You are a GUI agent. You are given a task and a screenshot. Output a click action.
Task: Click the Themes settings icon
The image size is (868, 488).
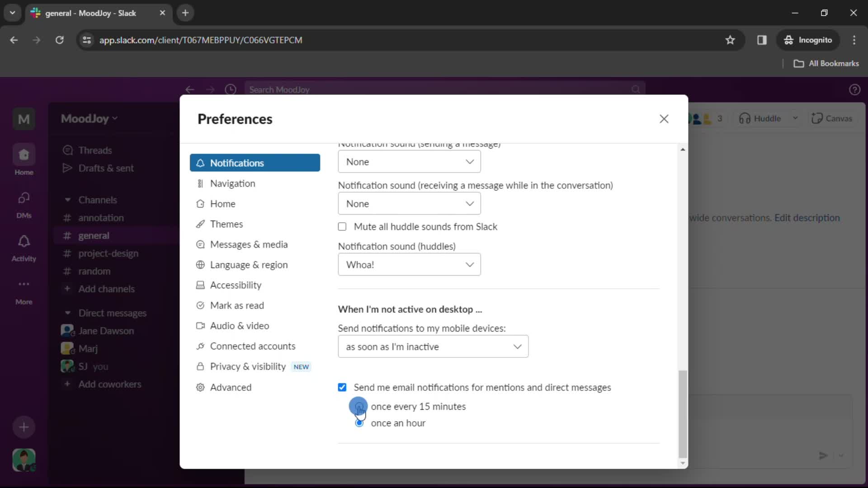tap(201, 224)
